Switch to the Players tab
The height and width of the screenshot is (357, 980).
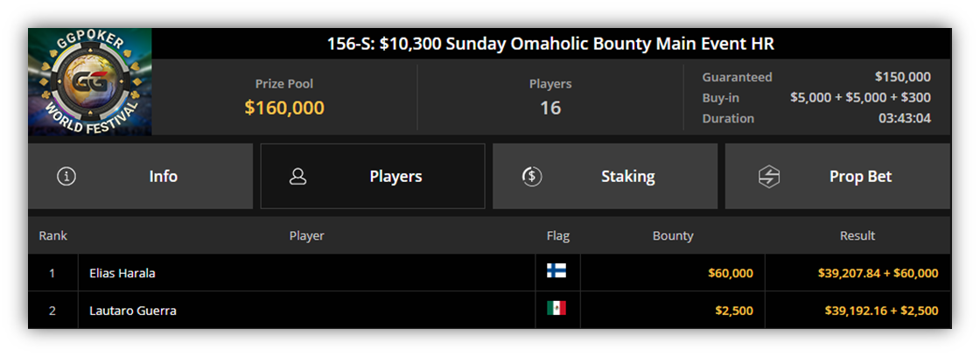pos(373,176)
